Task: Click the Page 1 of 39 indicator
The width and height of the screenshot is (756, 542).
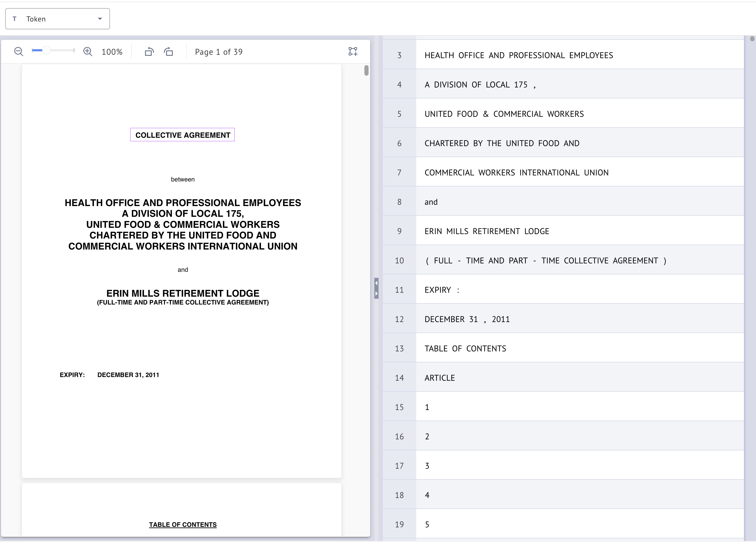Action: (219, 52)
